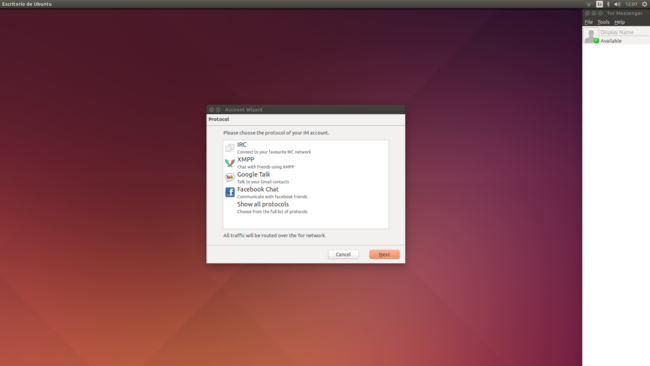Click the green Available status icon
This screenshot has height=366, width=650.
596,41
